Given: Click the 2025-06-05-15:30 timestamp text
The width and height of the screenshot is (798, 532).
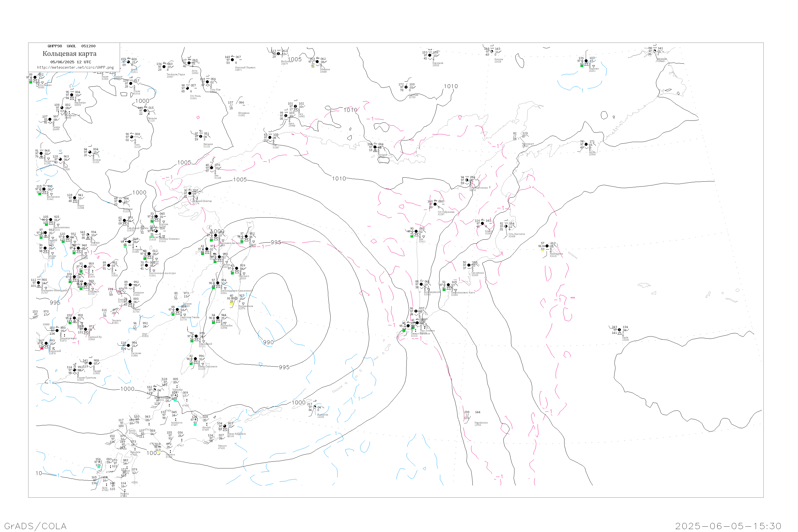Looking at the screenshot, I should coord(728,526).
